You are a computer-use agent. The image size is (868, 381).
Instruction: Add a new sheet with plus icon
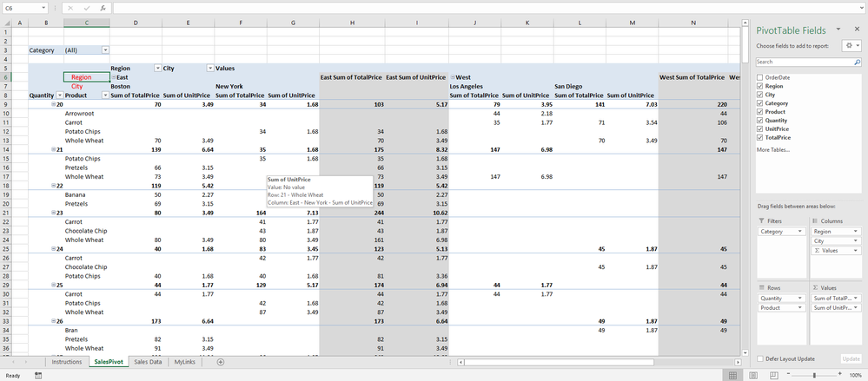(221, 362)
